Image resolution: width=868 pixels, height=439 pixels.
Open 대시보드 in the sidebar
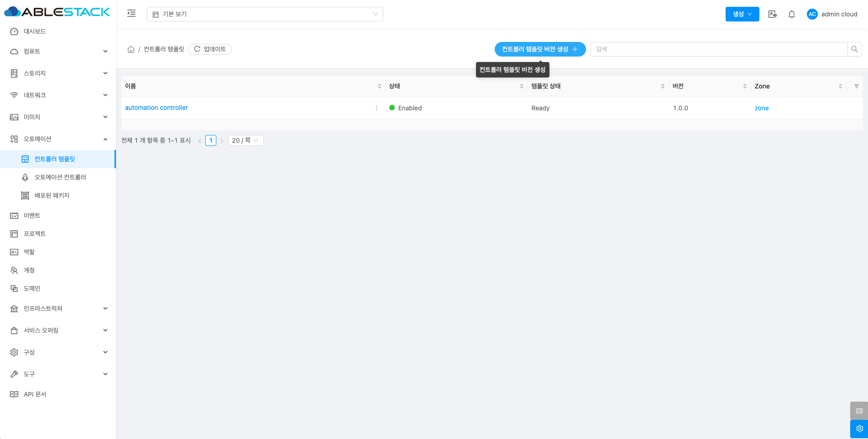click(58, 31)
